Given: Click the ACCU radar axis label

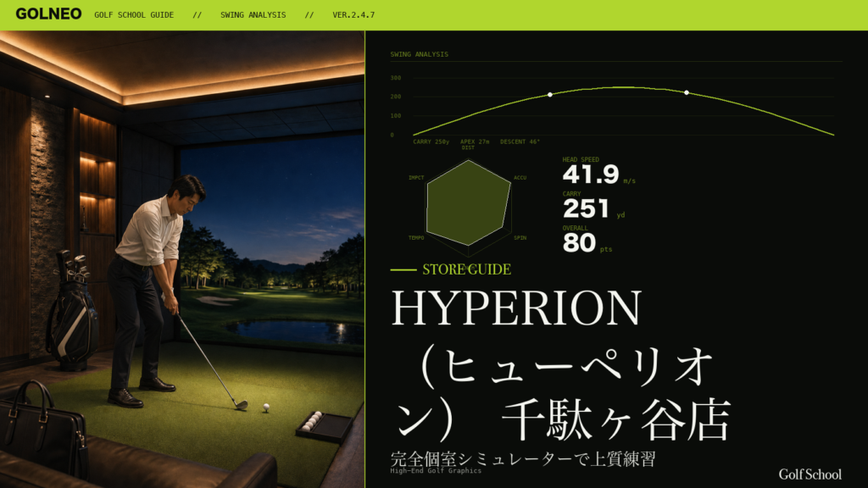Looking at the screenshot, I should click(520, 178).
